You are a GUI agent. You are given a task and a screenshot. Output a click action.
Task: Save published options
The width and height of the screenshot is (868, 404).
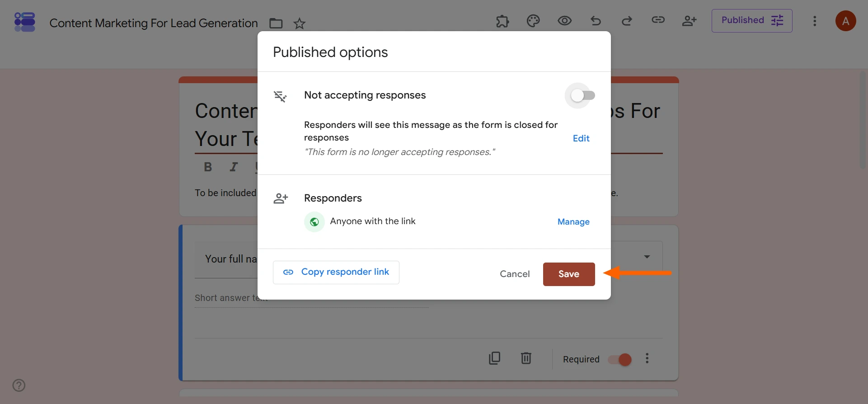pyautogui.click(x=569, y=274)
